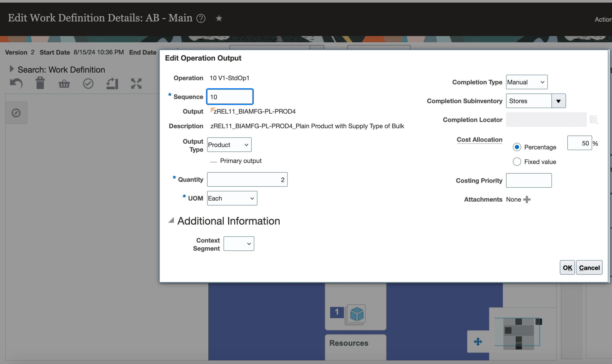Viewport: 612px width, 364px height.
Task: Click the trash delete icon
Action: point(40,83)
